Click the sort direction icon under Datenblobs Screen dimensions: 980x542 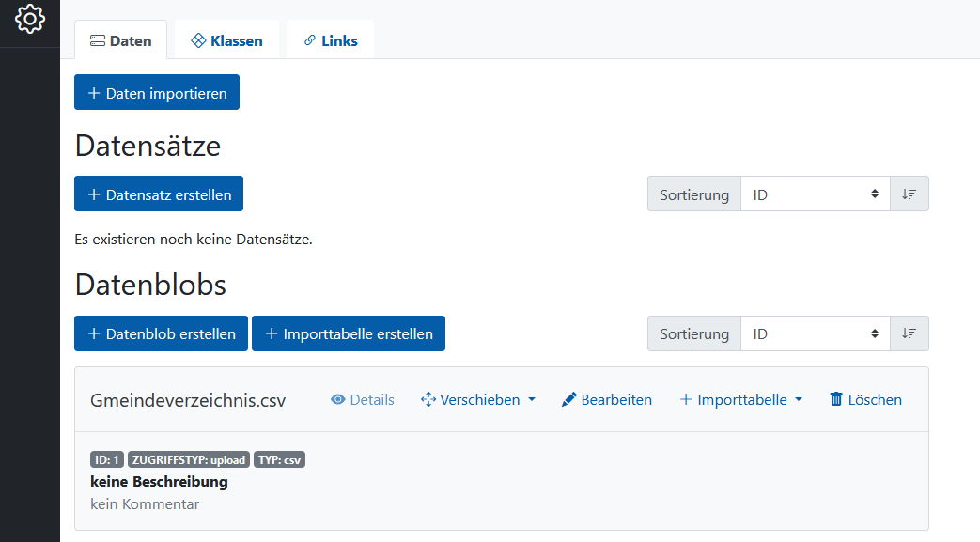910,333
